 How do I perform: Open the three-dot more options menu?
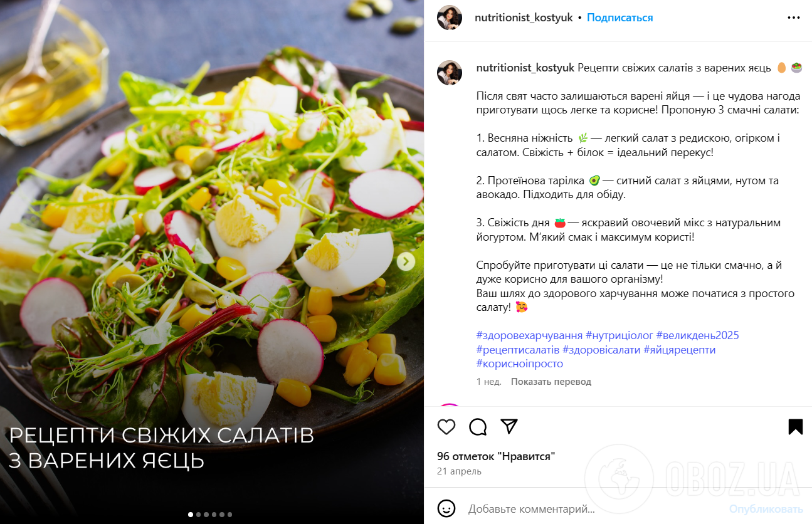(x=794, y=18)
